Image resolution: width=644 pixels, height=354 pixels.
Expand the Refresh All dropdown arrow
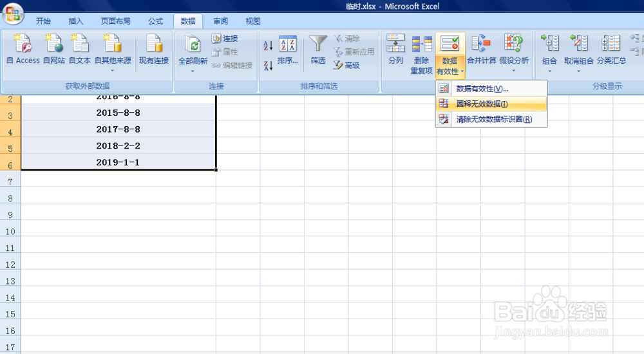[x=193, y=71]
